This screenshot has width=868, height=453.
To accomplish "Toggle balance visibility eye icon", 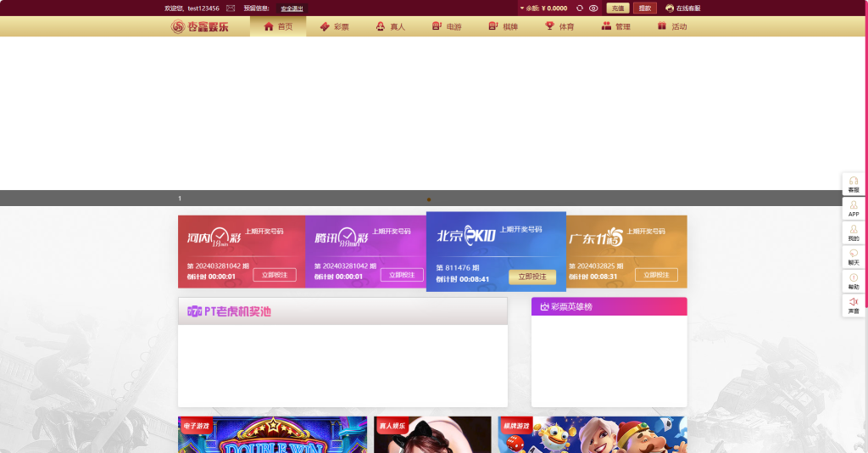I will pos(593,8).
